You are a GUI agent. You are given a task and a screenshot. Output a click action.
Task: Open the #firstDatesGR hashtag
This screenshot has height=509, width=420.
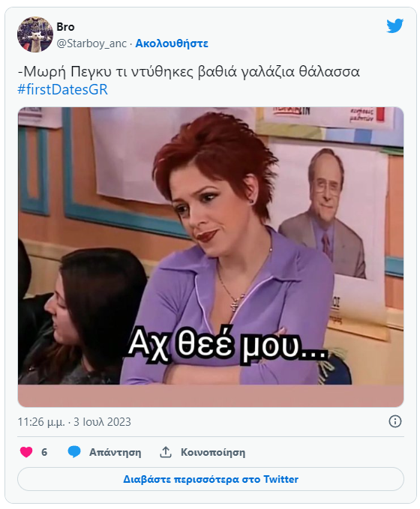[x=62, y=89]
